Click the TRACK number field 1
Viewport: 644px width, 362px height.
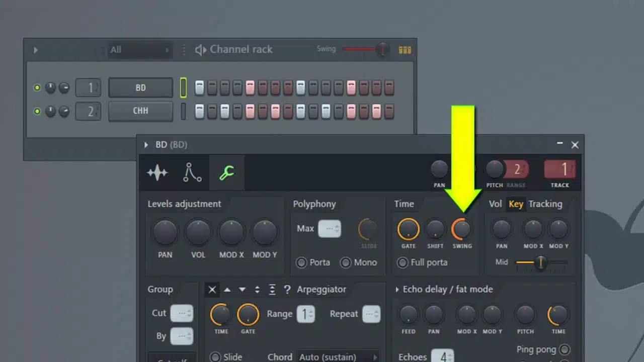point(559,169)
